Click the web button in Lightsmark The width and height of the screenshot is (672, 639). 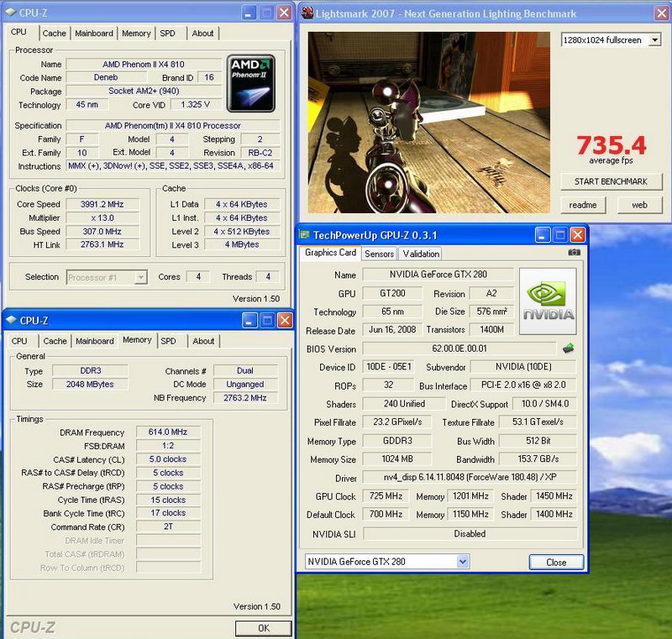click(x=639, y=205)
